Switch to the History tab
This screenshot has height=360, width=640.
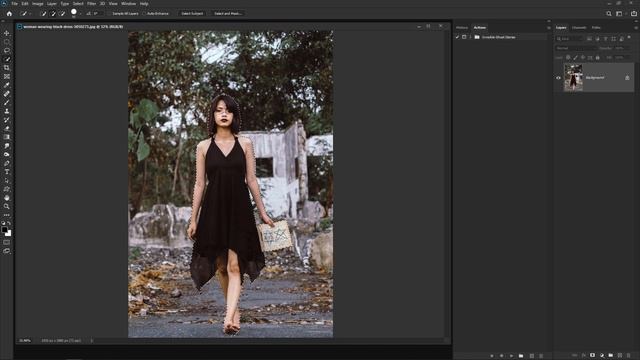coord(462,28)
